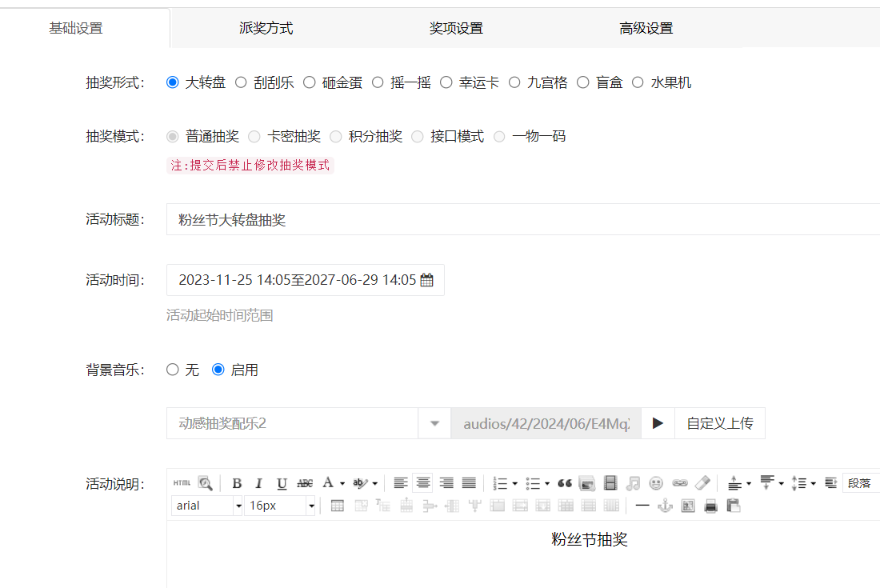The image size is (880, 588).
Task: Apply the indent icon beside 段落
Action: (830, 483)
